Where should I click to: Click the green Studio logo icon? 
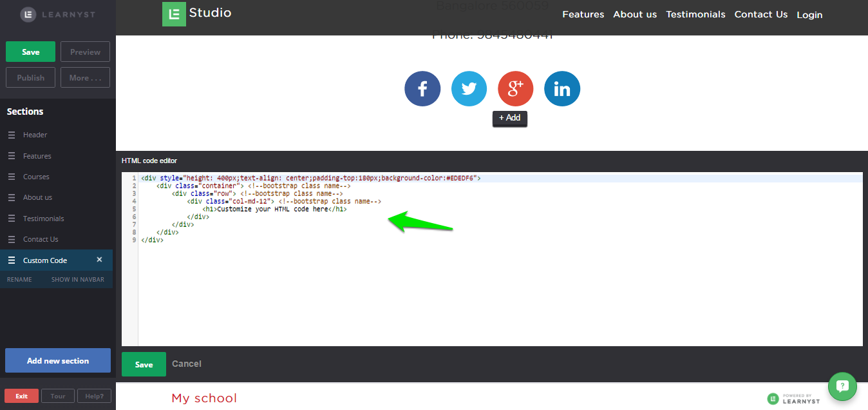coord(174,14)
